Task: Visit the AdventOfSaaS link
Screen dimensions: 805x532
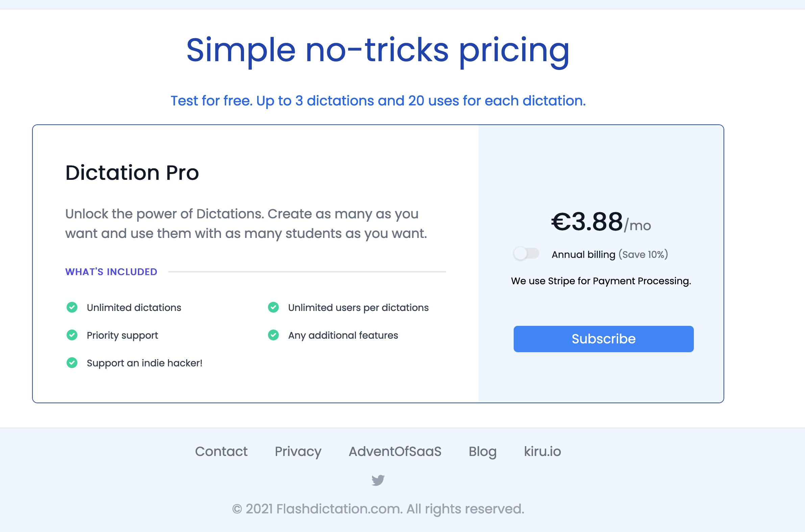Action: coord(395,451)
